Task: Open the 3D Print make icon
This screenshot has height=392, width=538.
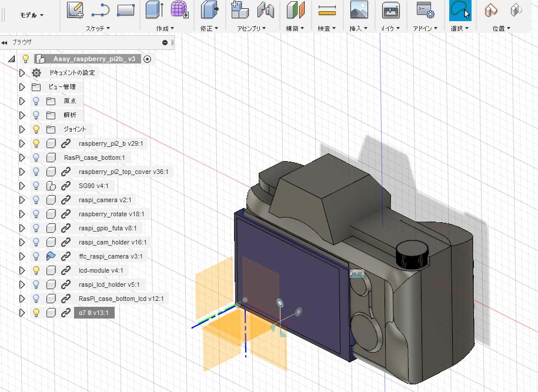Action: (391, 11)
